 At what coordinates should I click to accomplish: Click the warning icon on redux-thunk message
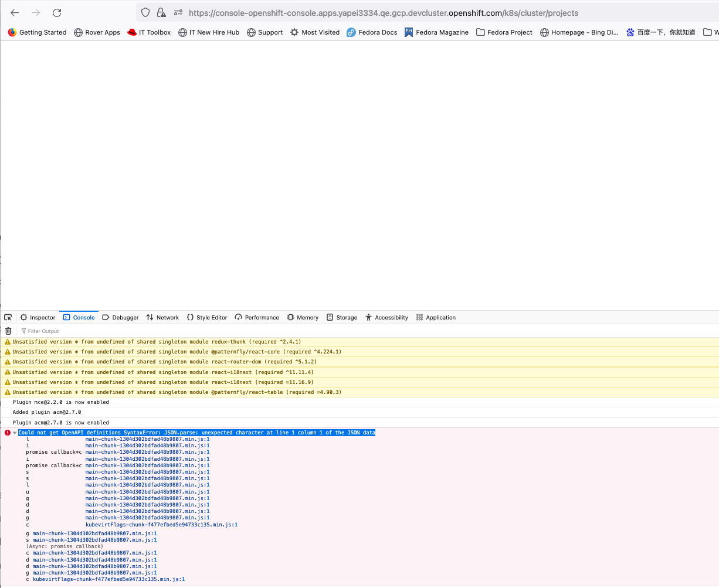(8, 341)
